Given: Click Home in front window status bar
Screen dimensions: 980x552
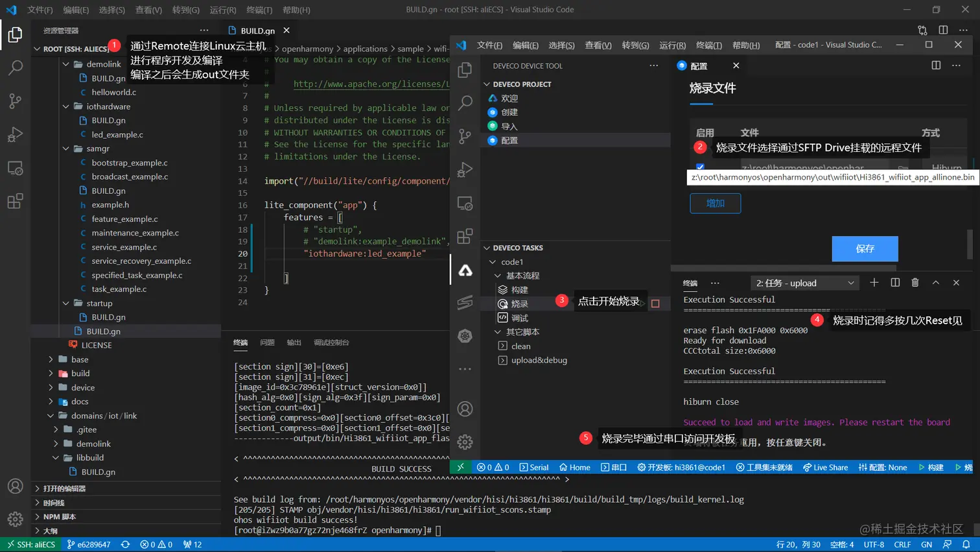Looking at the screenshot, I should (574, 467).
